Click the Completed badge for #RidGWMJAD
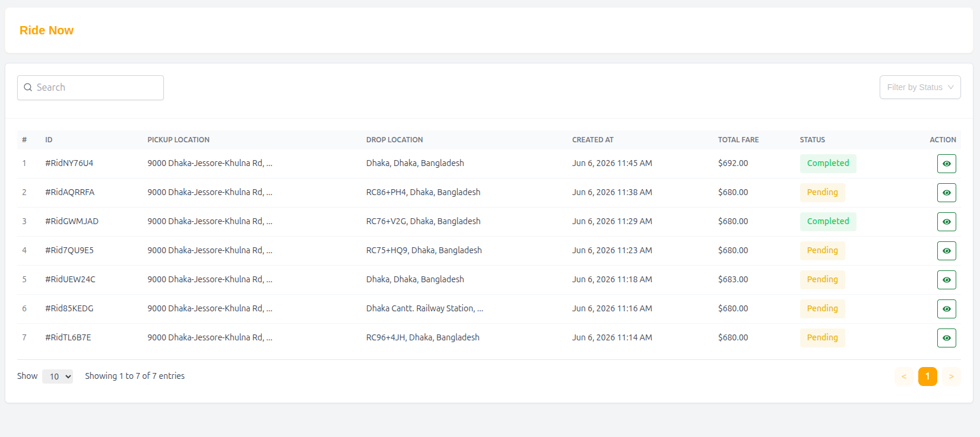Image resolution: width=980 pixels, height=437 pixels. click(x=828, y=222)
